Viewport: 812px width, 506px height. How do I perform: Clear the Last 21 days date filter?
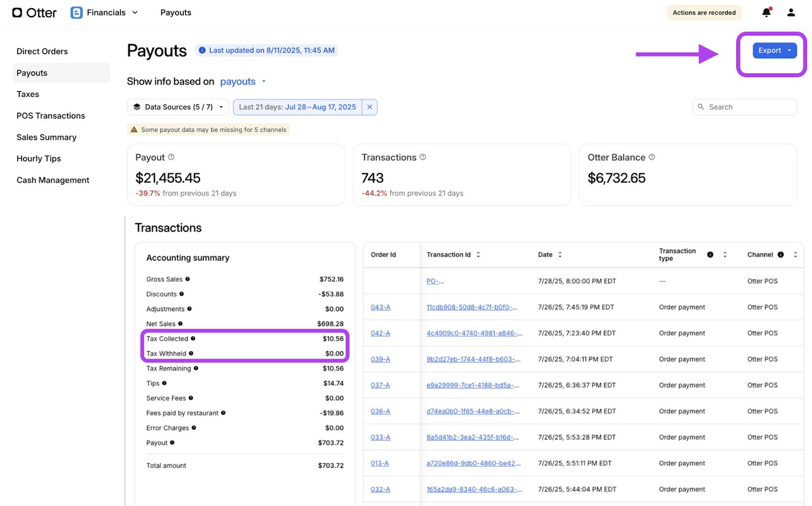tap(369, 107)
